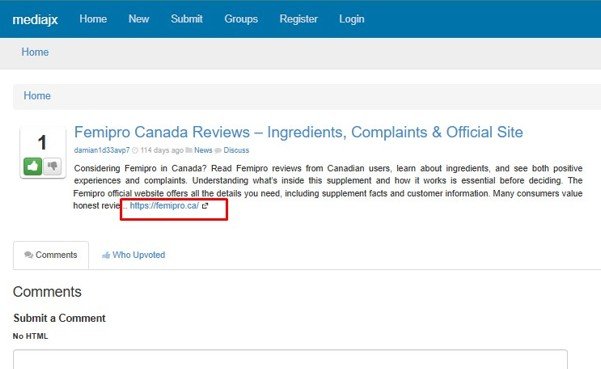
Task: Click the 'No HTML' label
Action: pyautogui.click(x=30, y=336)
